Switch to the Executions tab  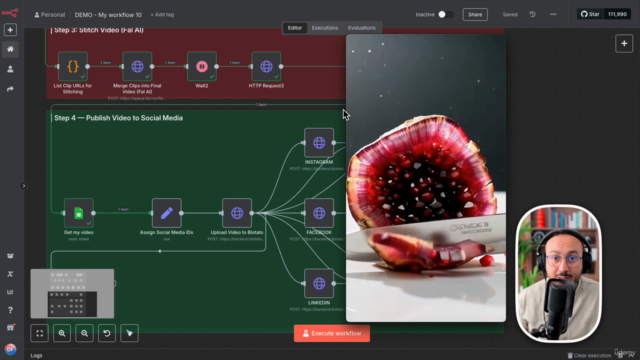click(325, 28)
